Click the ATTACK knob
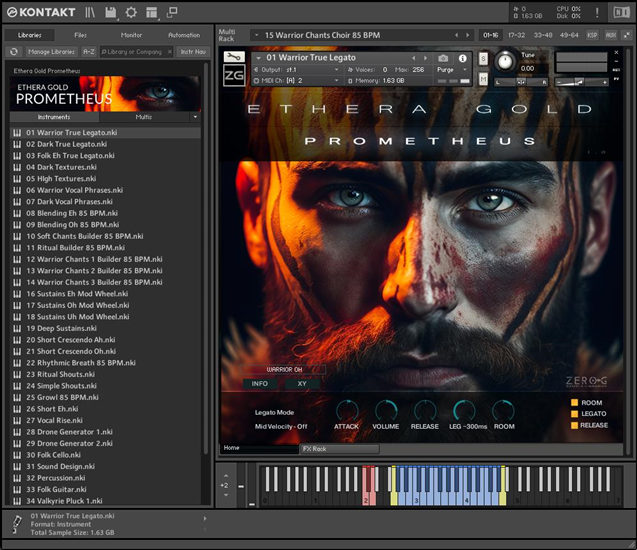Viewport: 637px width, 550px height. [346, 409]
